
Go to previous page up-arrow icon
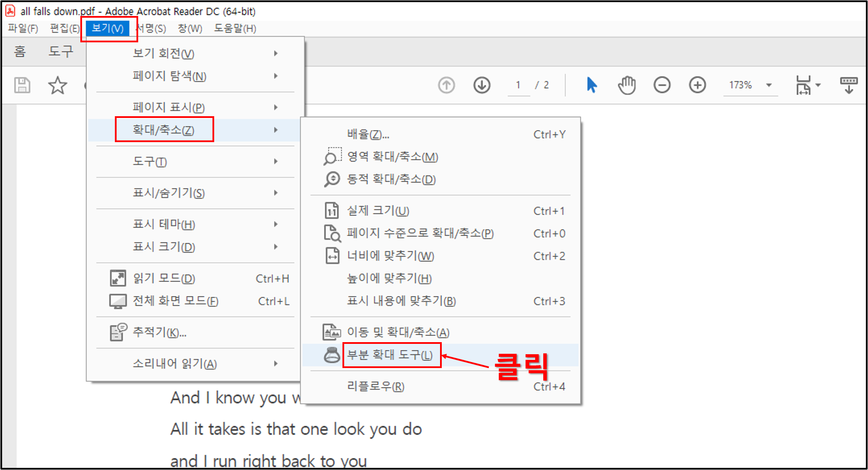[x=447, y=85]
